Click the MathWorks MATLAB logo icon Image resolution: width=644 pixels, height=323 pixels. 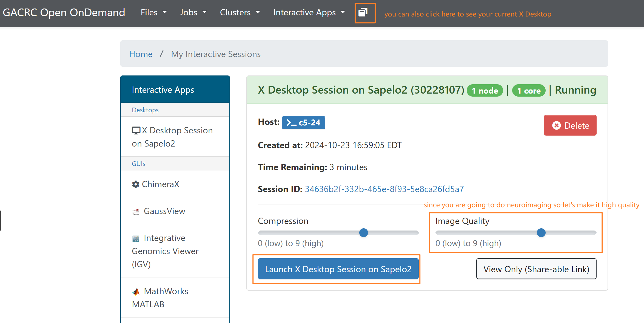136,291
